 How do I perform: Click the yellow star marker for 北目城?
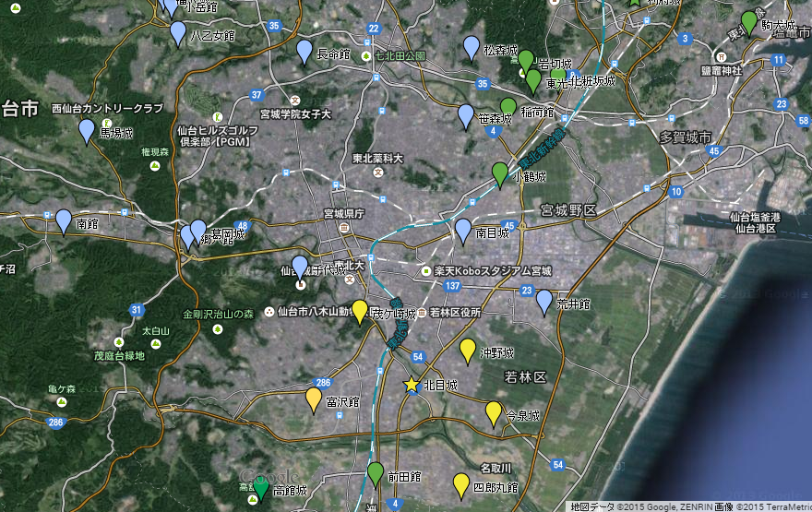pos(412,385)
